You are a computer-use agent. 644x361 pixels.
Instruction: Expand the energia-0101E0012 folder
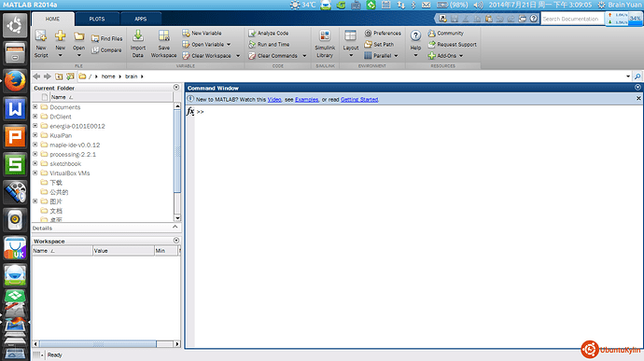(x=35, y=126)
